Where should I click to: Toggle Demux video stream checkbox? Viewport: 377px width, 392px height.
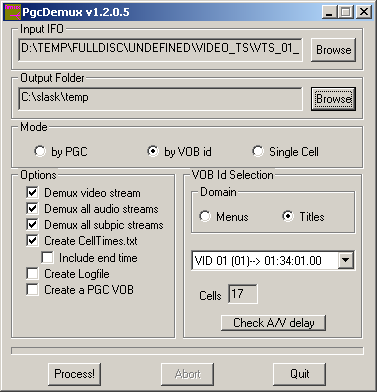coord(32,193)
